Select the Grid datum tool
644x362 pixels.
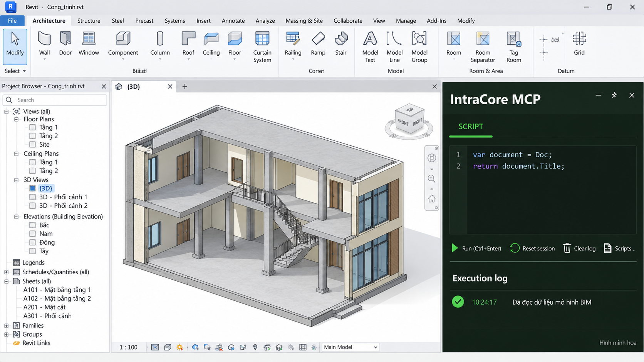579,44
